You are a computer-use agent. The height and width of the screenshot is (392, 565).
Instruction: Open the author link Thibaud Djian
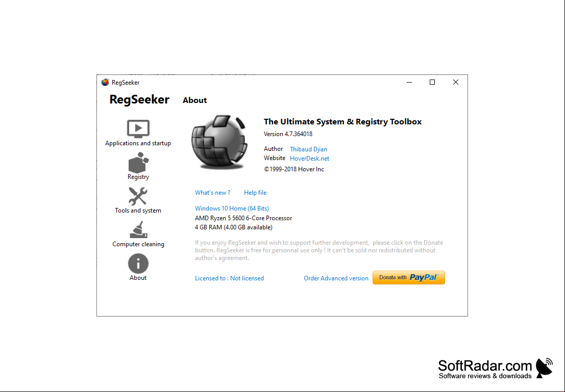308,149
